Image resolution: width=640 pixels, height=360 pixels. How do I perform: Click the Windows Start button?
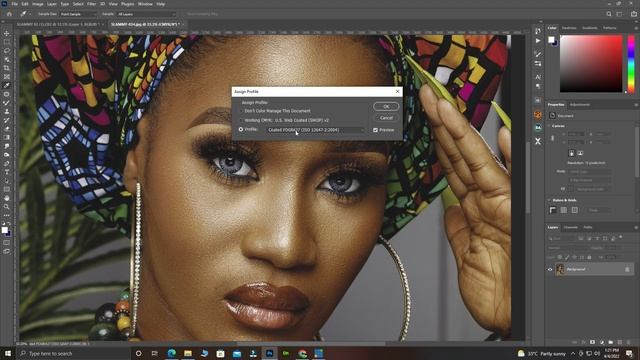(7, 353)
